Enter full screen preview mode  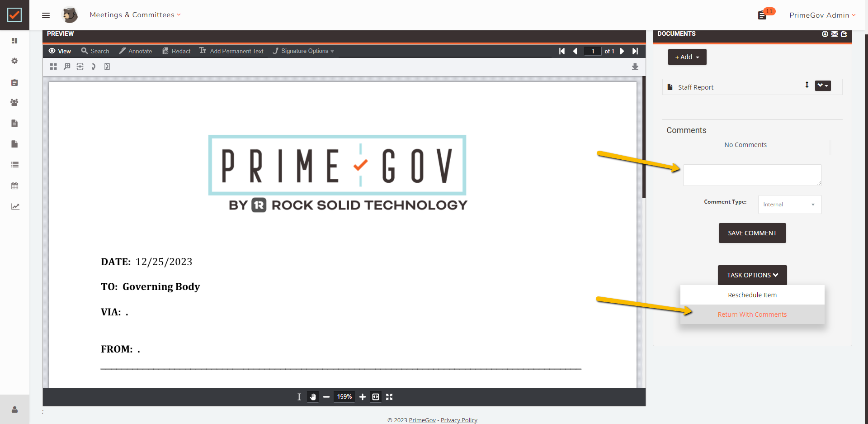pos(389,397)
